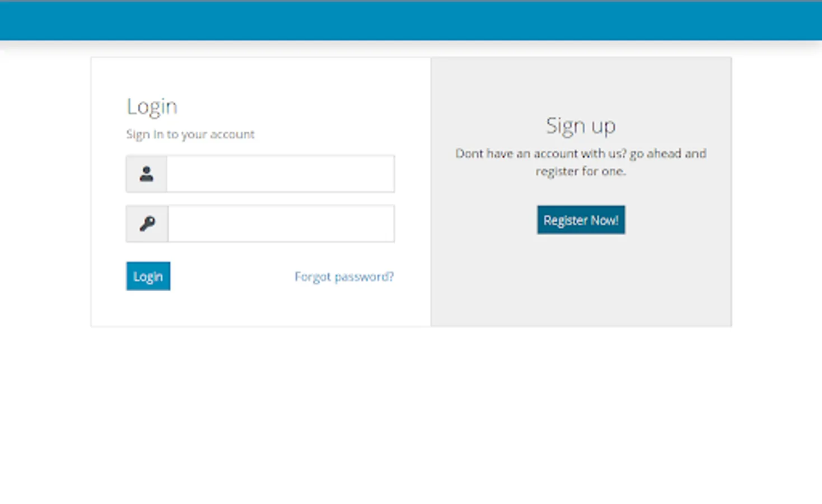Viewport: 822px width, 504px height.
Task: Click the key icon beside password field
Action: 147,223
